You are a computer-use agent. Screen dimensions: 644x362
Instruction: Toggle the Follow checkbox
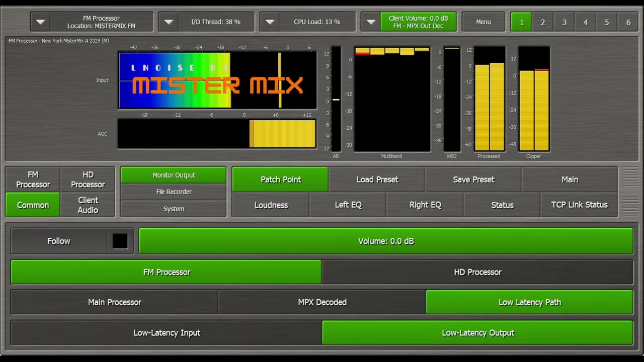pos(120,241)
